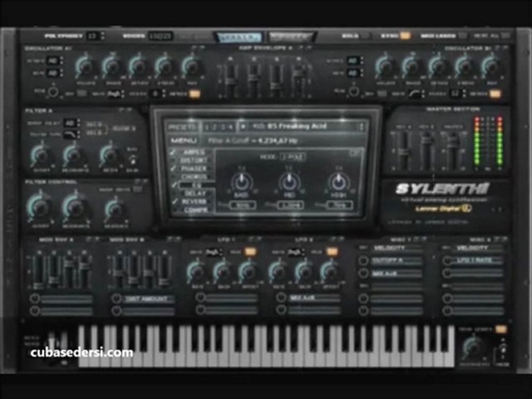Enable the DISTORT effect checkbox
The width and height of the screenshot is (532, 399).
tap(173, 160)
